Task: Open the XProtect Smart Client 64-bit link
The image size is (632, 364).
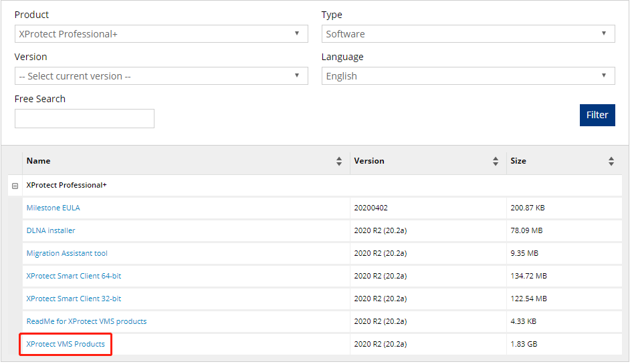Action: (74, 276)
